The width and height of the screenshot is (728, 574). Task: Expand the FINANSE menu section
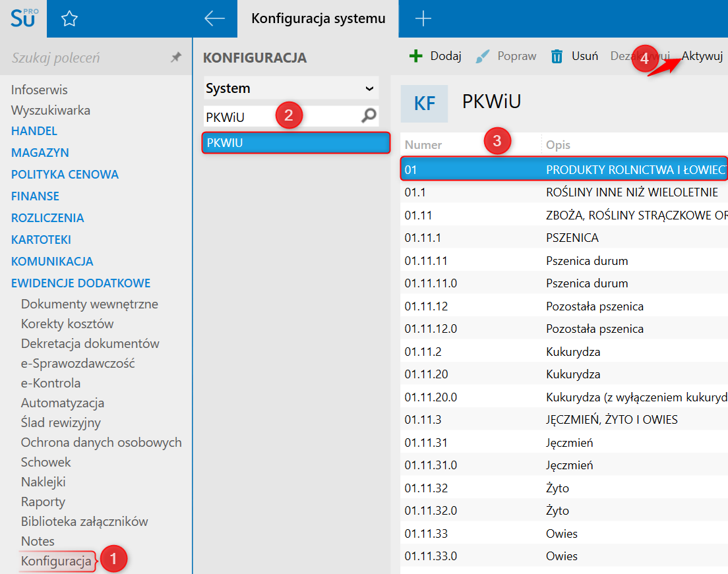coord(35,196)
